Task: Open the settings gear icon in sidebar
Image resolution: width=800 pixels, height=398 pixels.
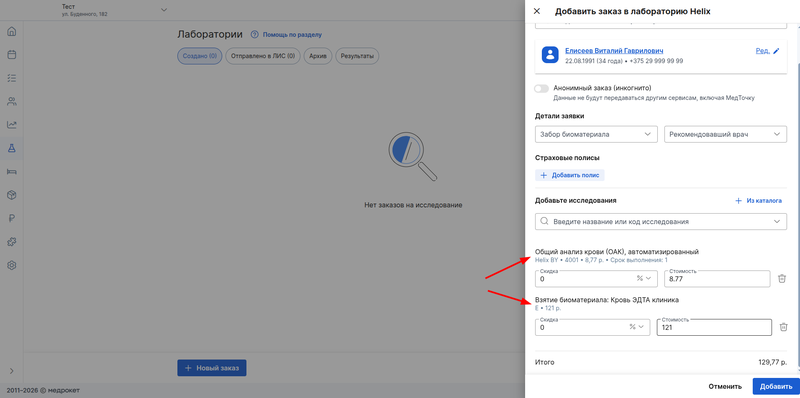Action: (12, 265)
